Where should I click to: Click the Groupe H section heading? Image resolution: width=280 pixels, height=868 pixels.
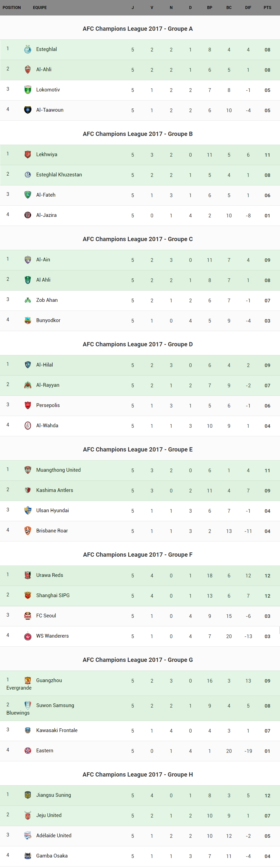pos(138,774)
